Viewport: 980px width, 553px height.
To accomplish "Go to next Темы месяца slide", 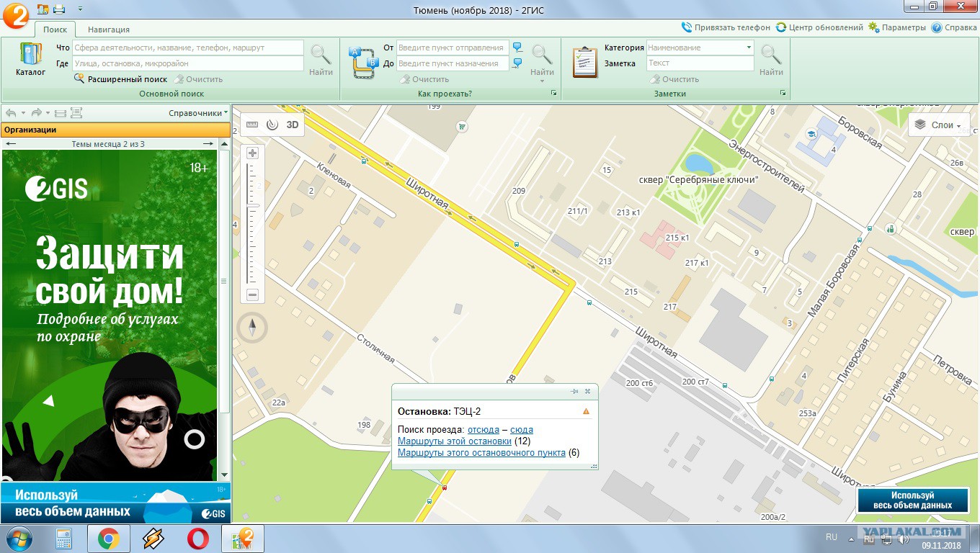I will 208,144.
